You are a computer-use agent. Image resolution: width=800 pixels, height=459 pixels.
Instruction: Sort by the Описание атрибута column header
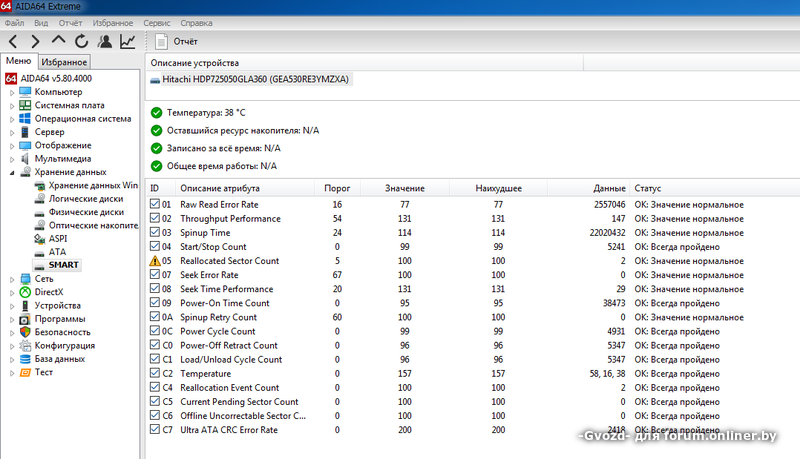220,188
